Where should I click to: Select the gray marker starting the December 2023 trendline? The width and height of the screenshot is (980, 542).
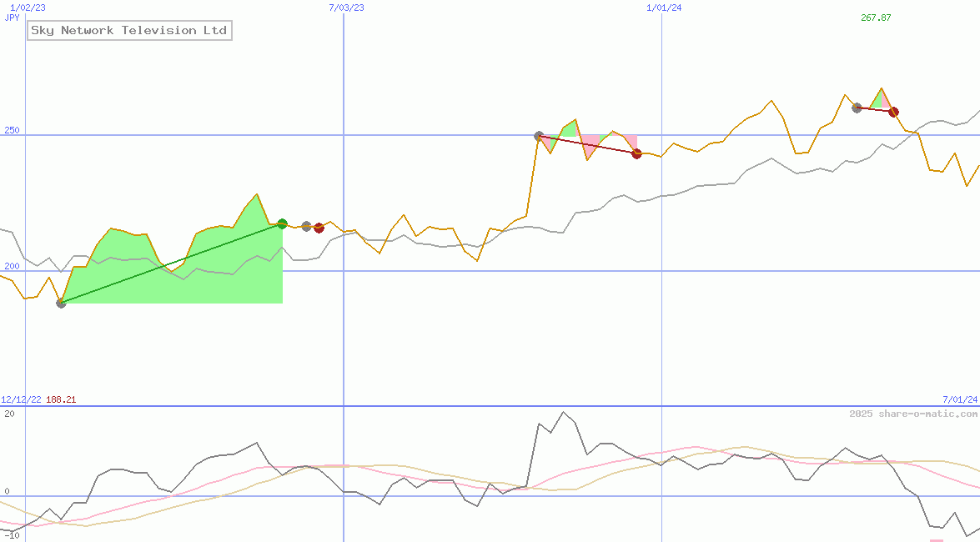coord(856,106)
